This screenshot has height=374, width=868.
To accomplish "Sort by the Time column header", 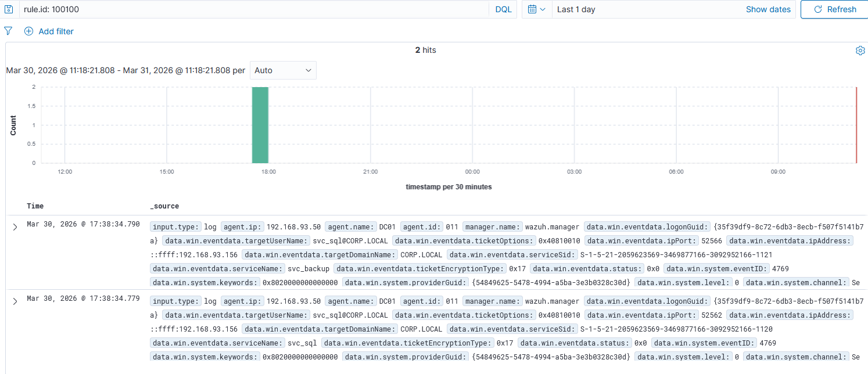I will tap(35, 206).
